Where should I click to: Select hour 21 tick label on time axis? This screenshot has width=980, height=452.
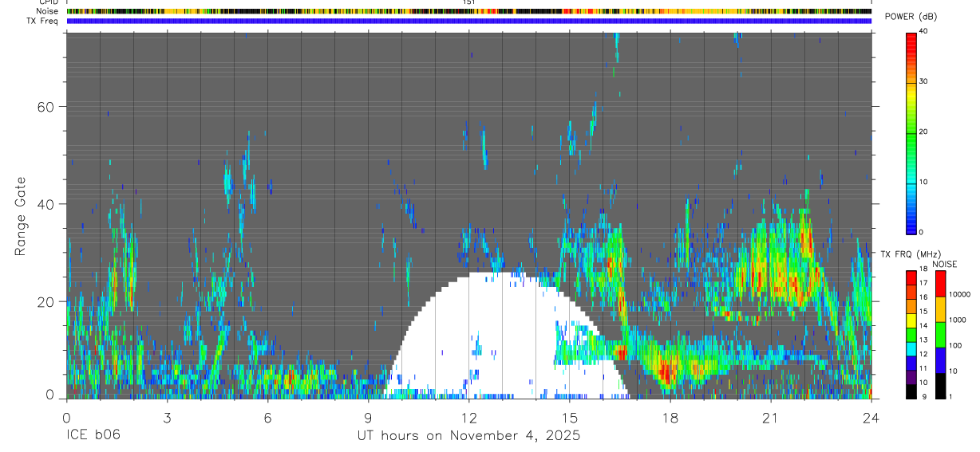(x=770, y=419)
